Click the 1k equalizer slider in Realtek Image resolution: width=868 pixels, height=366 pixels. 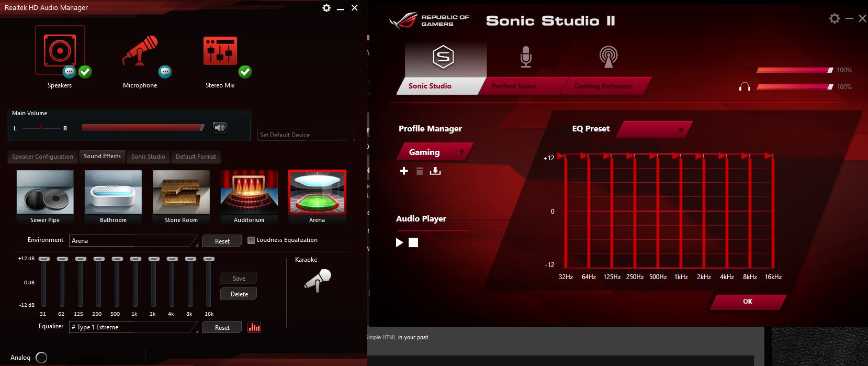tap(136, 282)
